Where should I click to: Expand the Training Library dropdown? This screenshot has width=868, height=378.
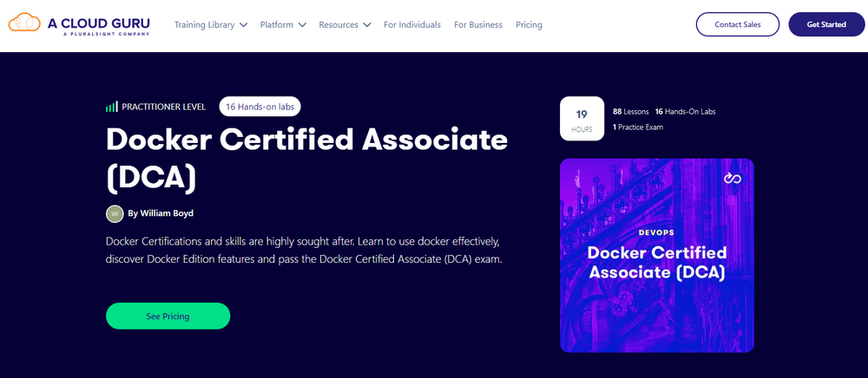coord(210,25)
